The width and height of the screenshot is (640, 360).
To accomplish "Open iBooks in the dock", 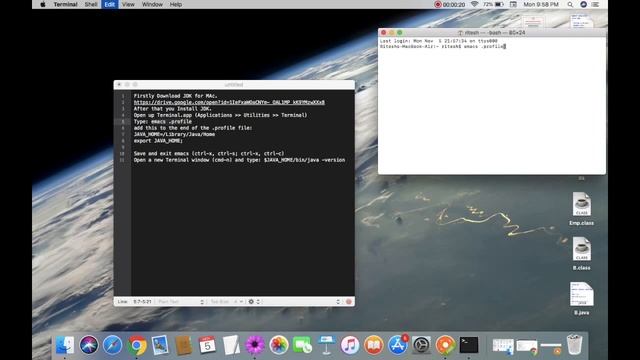I will point(373,345).
